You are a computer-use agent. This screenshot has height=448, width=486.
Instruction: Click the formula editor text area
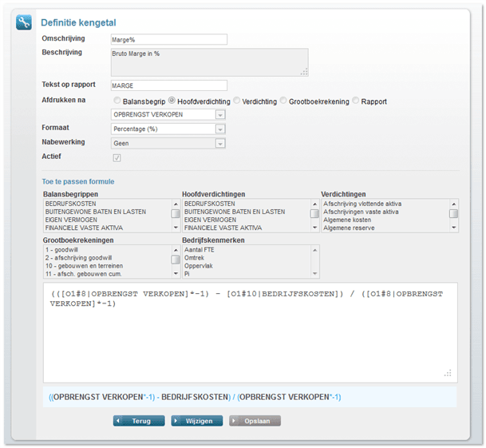tap(251, 332)
